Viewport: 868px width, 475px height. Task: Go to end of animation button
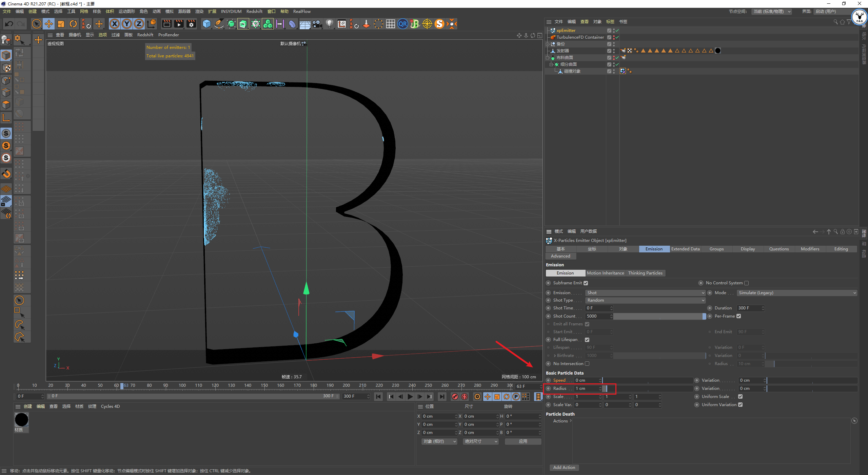click(x=442, y=396)
